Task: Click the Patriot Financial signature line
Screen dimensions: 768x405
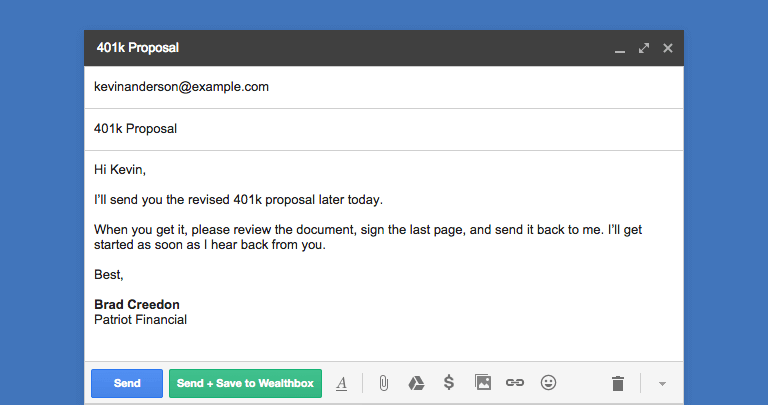Action: pyautogui.click(x=141, y=320)
